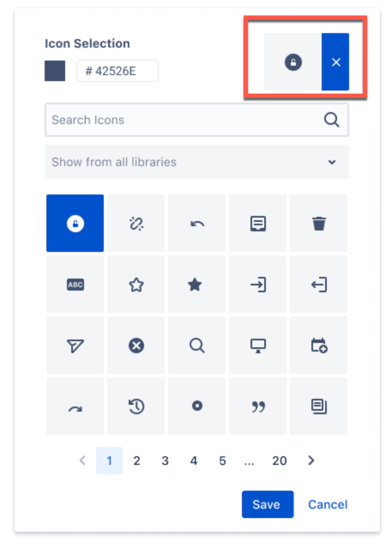Jump to page 20 of icons

279,461
